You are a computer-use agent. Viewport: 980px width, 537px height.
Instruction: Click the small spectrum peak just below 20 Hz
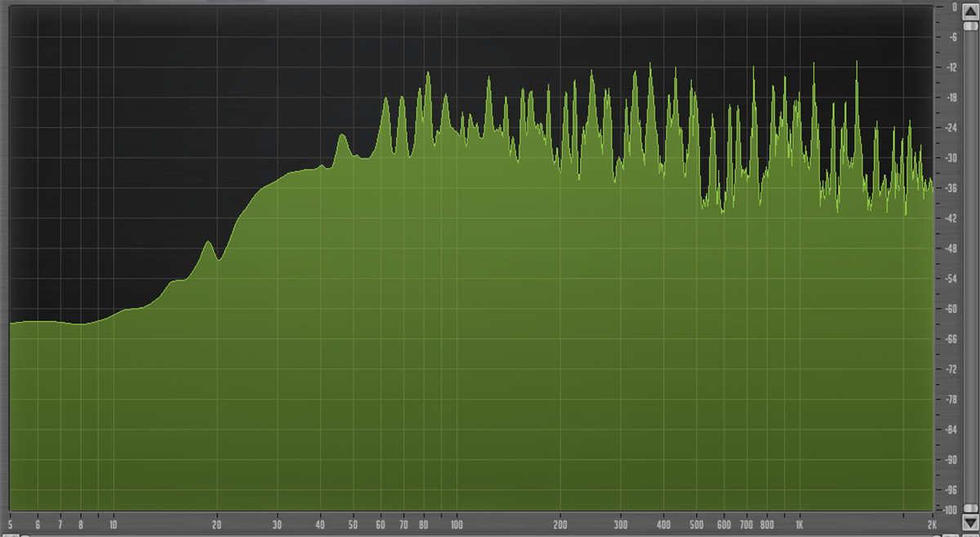pyautogui.click(x=208, y=243)
